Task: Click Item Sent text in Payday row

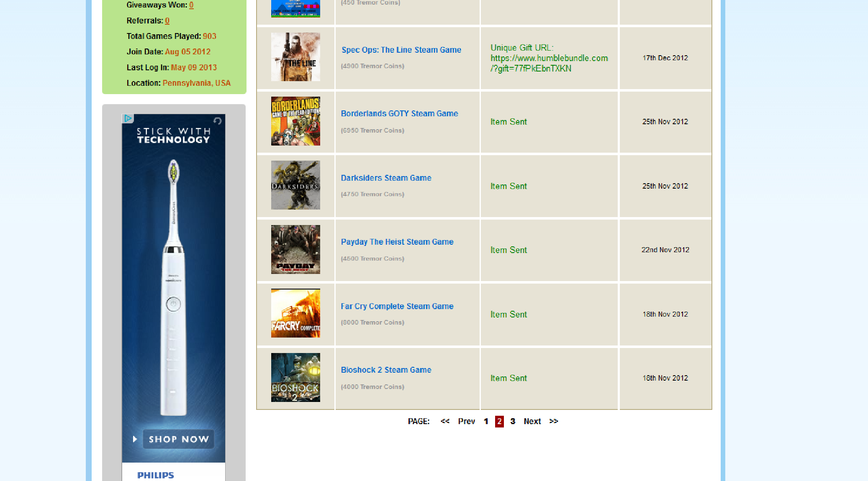Action: pos(508,250)
